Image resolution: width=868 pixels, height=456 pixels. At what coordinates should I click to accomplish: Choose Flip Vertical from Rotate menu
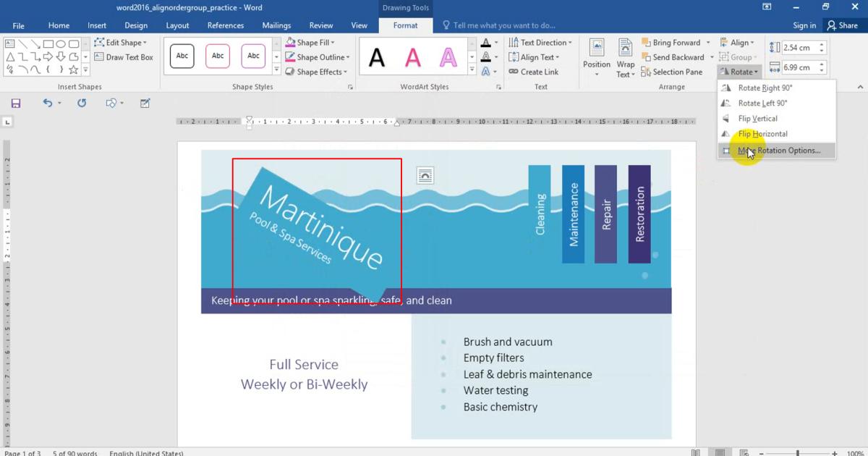point(777,118)
